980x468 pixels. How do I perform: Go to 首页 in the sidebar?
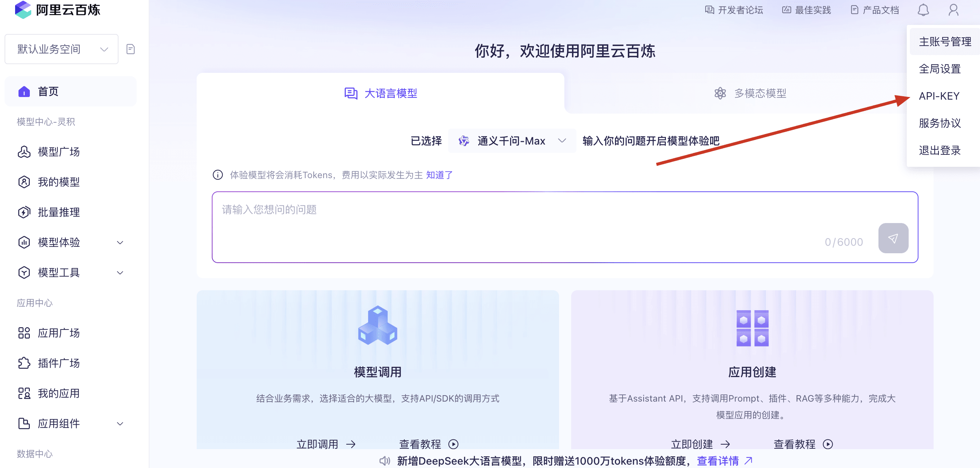pos(71,91)
